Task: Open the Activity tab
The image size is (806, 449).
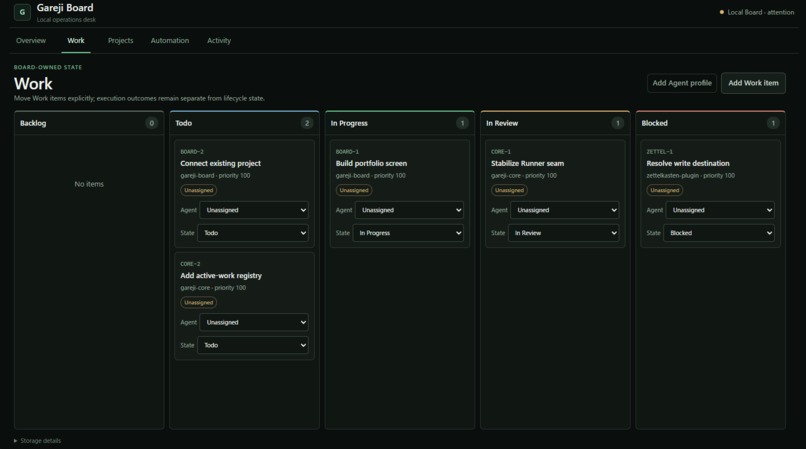Action: point(219,41)
